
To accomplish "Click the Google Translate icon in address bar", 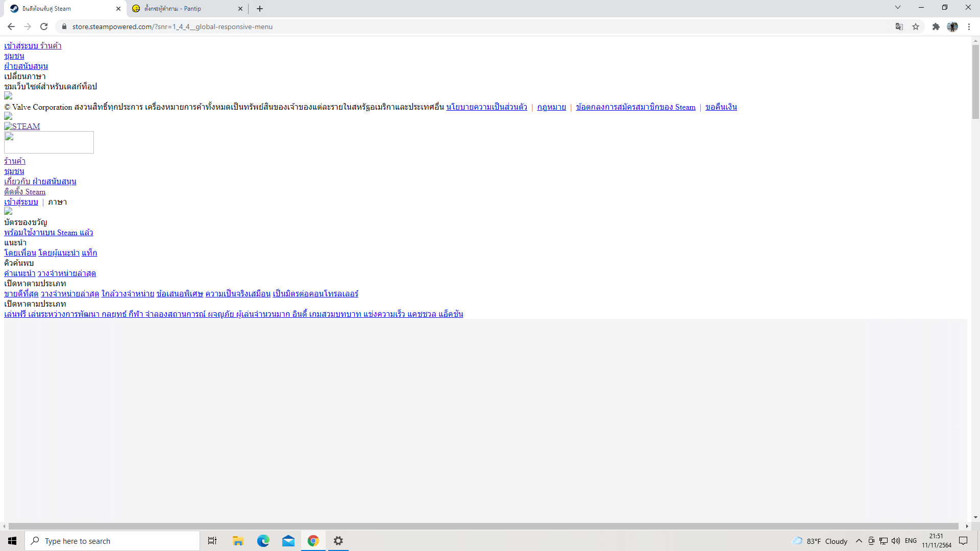I will pyautogui.click(x=899, y=27).
